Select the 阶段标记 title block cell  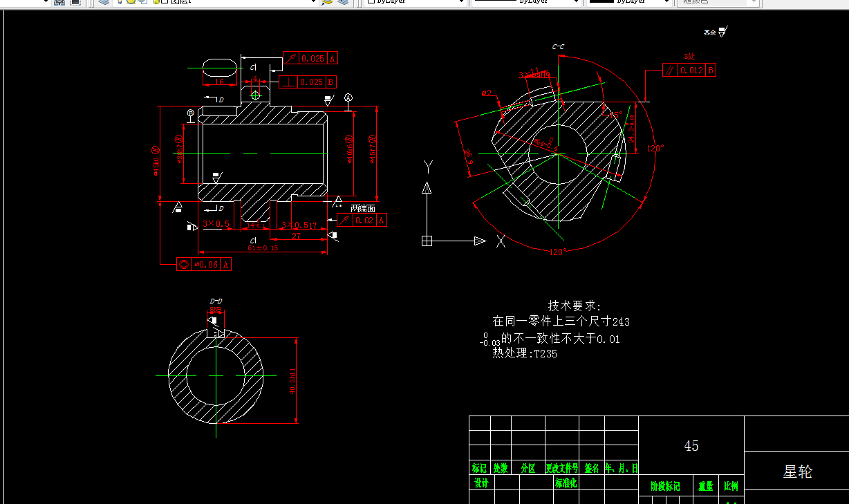[665, 486]
